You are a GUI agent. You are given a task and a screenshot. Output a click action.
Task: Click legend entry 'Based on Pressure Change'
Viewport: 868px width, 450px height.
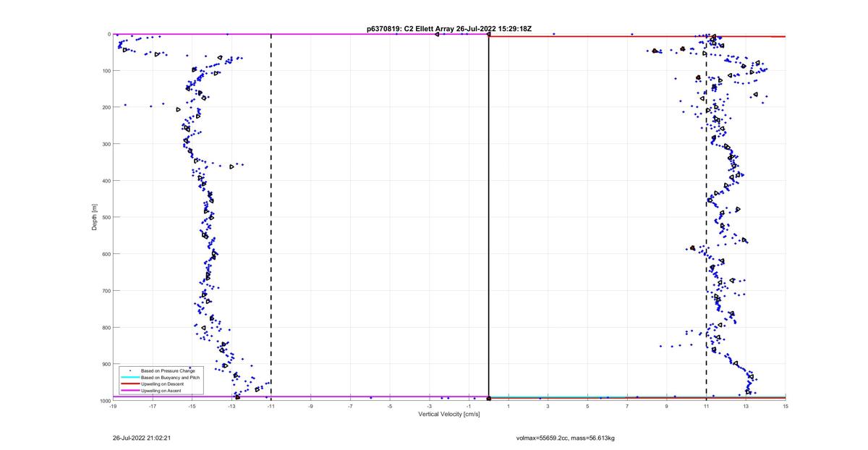(168, 370)
